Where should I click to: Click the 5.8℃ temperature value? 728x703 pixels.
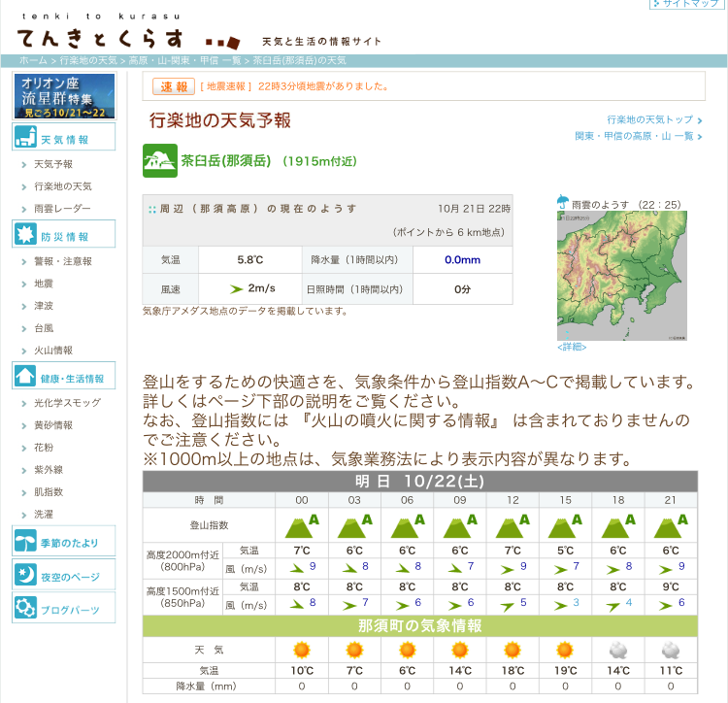click(250, 259)
